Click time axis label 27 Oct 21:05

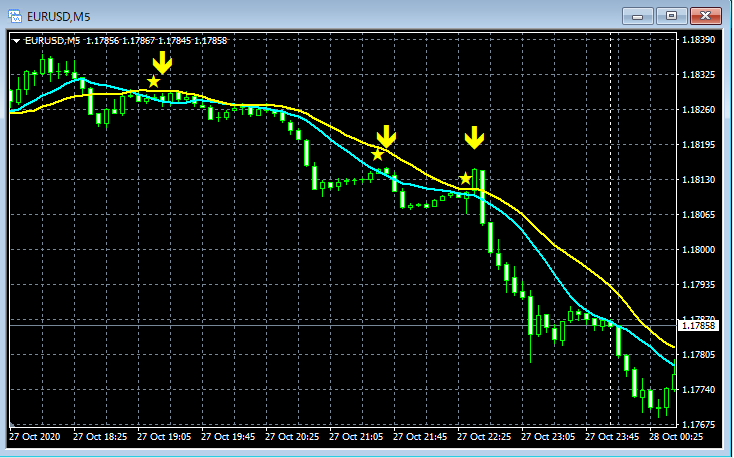(x=356, y=437)
